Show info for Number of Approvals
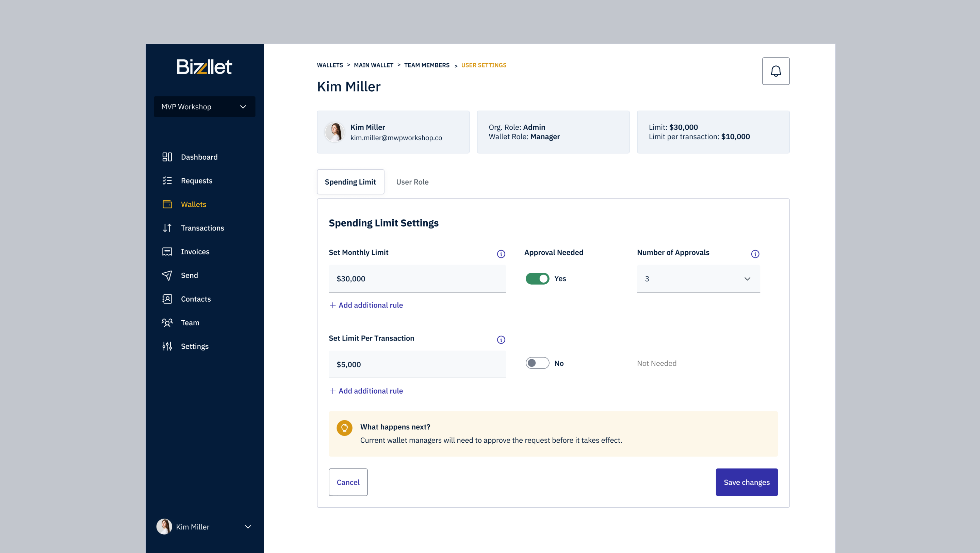The image size is (980, 553). 755,254
